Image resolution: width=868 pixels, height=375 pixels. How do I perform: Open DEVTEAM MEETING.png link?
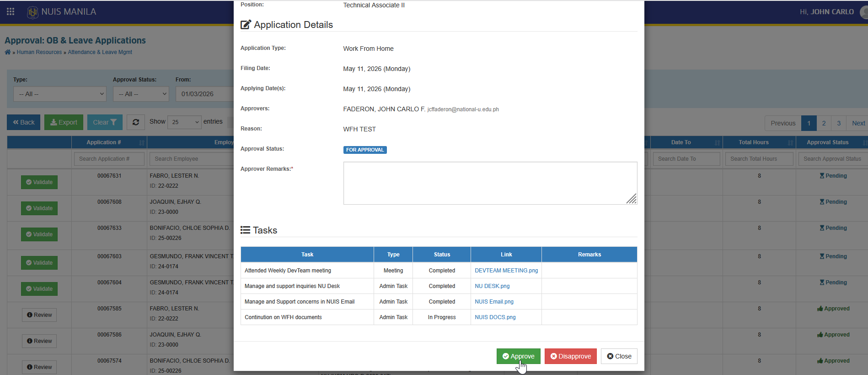(x=506, y=271)
